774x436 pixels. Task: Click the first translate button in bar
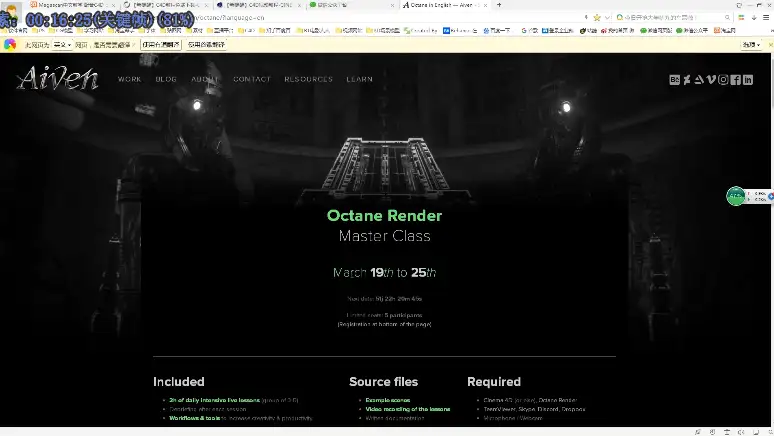tap(161, 45)
